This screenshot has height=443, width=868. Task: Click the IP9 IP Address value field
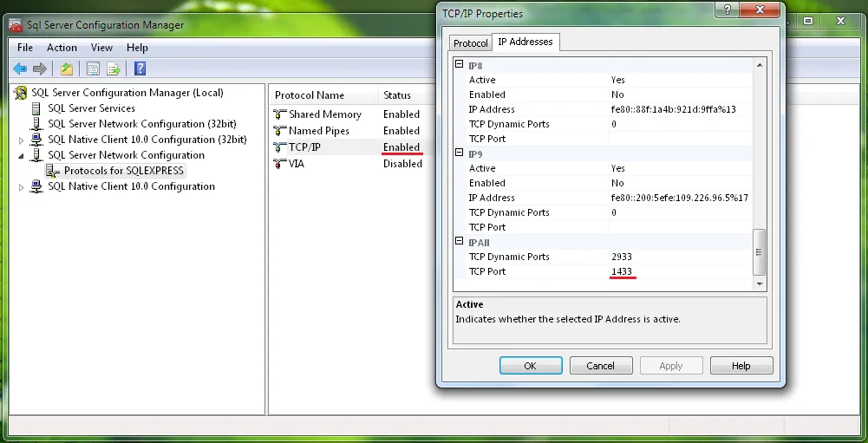click(x=680, y=198)
